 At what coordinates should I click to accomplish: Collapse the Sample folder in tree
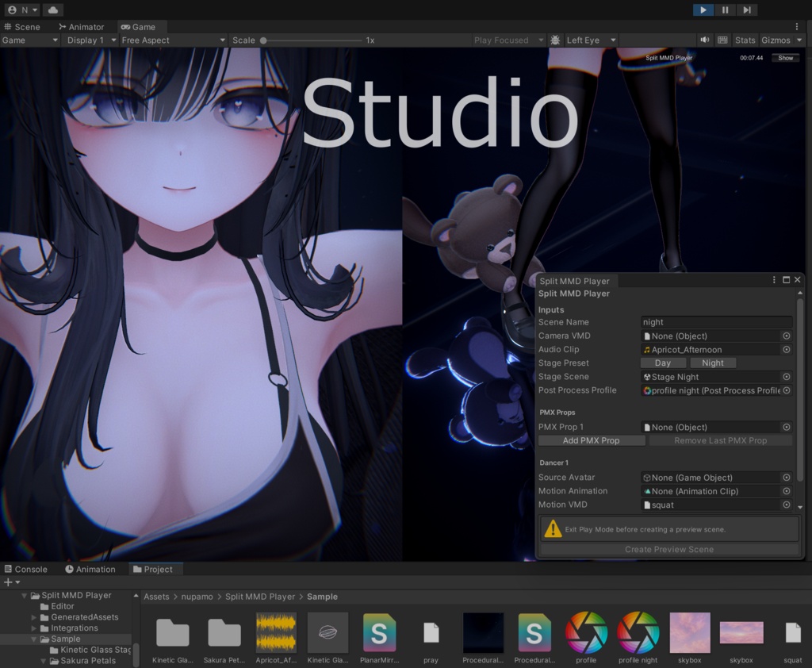[x=33, y=639]
